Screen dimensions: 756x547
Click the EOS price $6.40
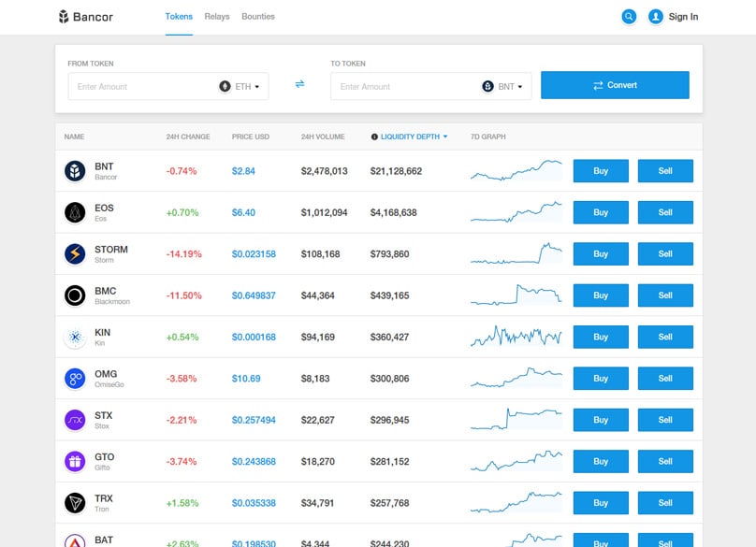[x=243, y=212]
